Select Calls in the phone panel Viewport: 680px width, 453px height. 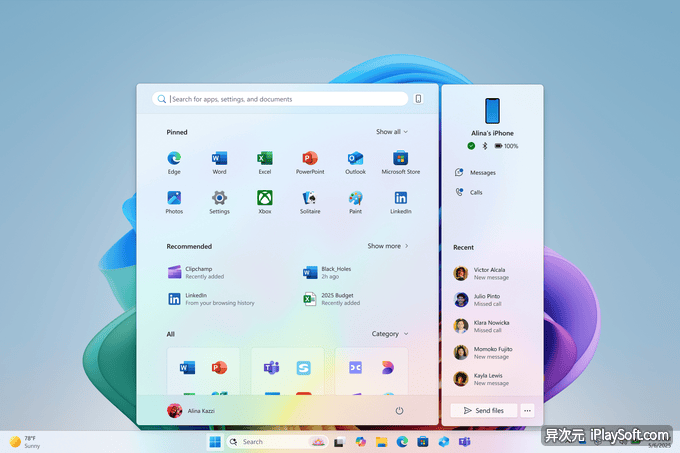click(x=476, y=192)
